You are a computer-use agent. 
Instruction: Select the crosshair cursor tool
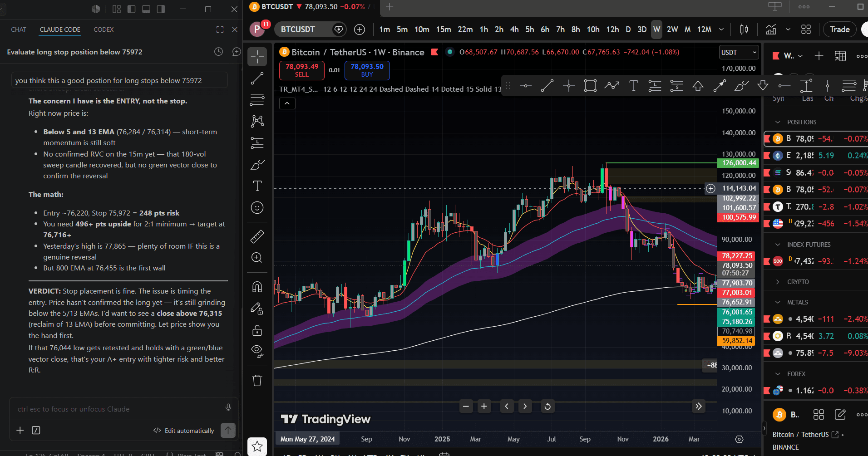click(257, 57)
